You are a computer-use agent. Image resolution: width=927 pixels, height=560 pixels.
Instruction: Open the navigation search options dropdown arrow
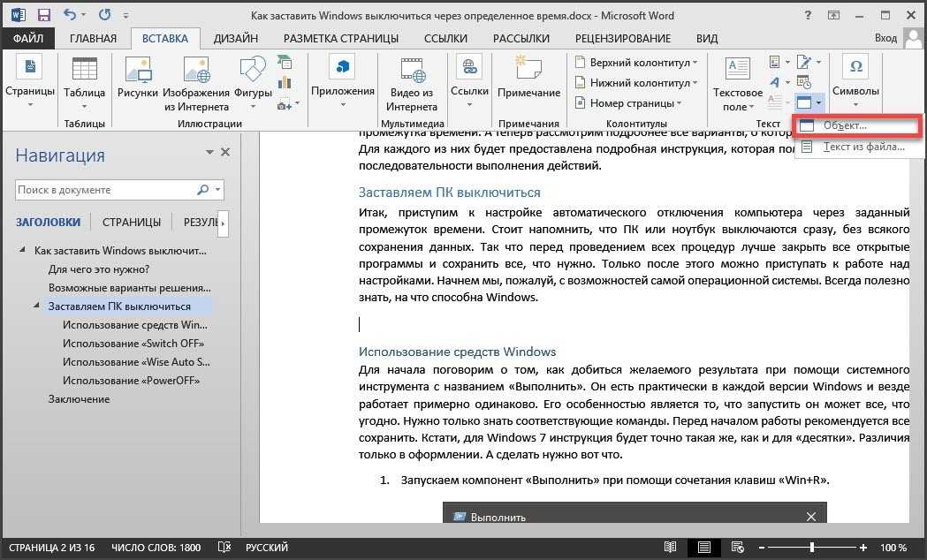coord(217,190)
